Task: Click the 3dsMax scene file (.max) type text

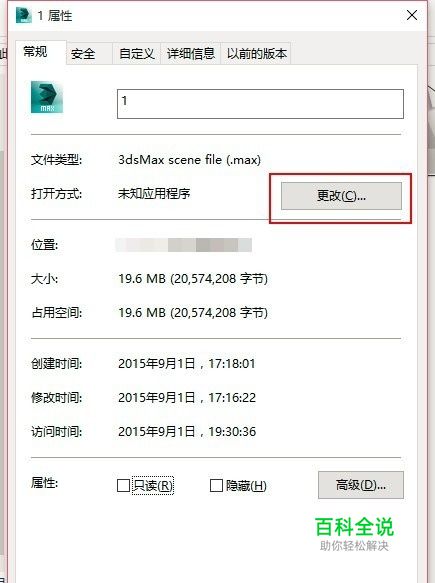Action: point(189,160)
